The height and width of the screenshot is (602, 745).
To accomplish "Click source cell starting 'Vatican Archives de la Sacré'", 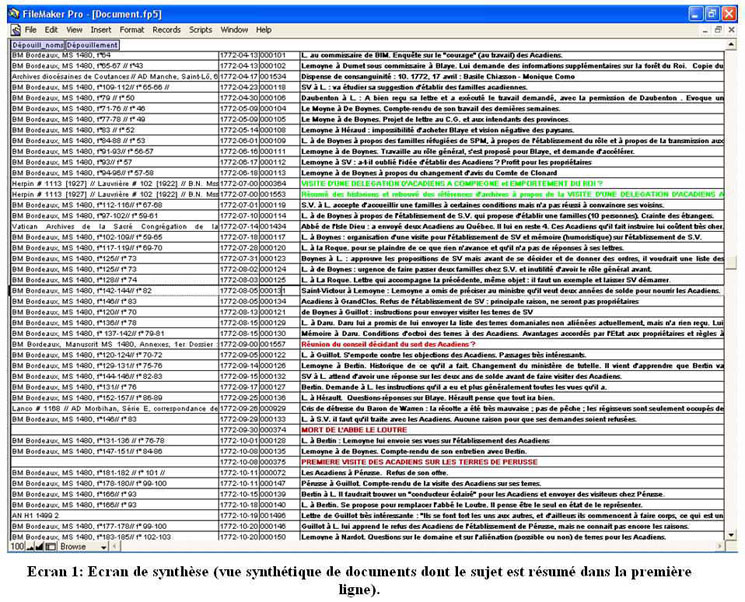I will [115, 226].
